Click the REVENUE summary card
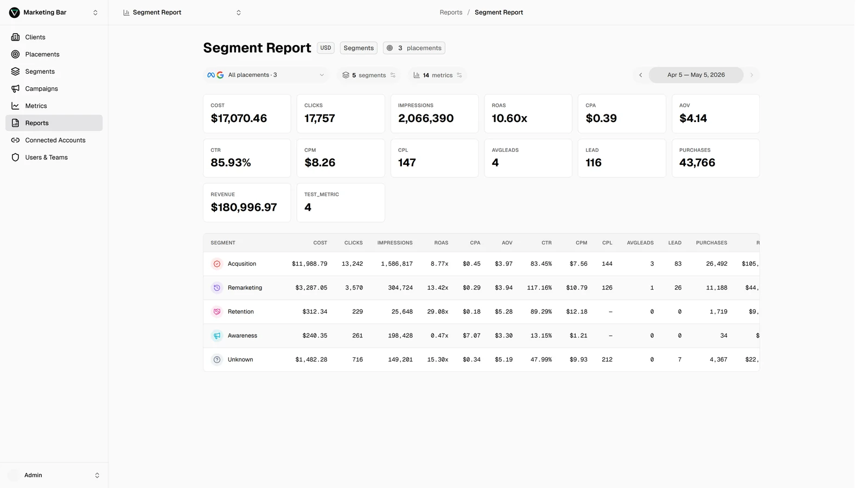 pyautogui.click(x=247, y=203)
